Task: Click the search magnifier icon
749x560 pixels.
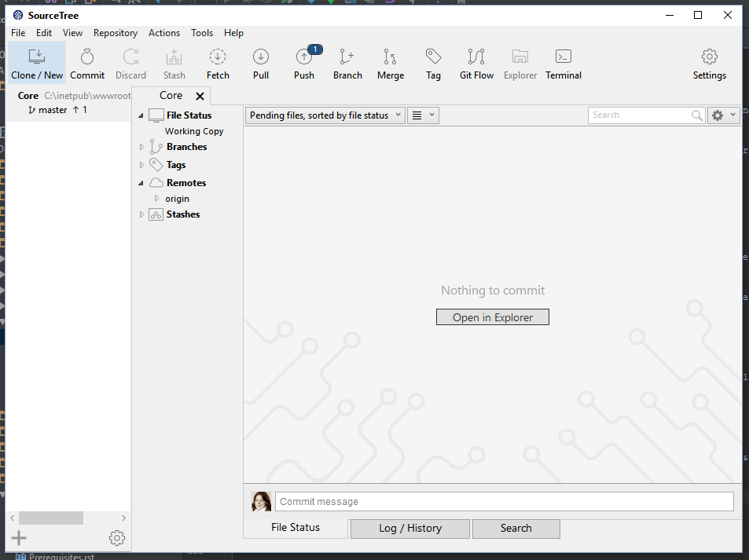Action: click(x=697, y=115)
